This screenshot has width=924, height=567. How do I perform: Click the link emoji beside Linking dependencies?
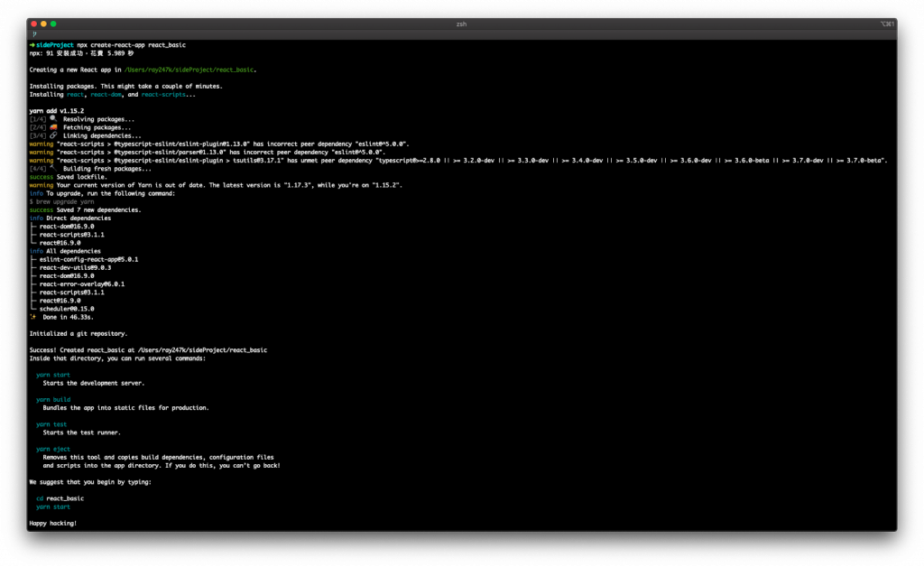pos(53,135)
